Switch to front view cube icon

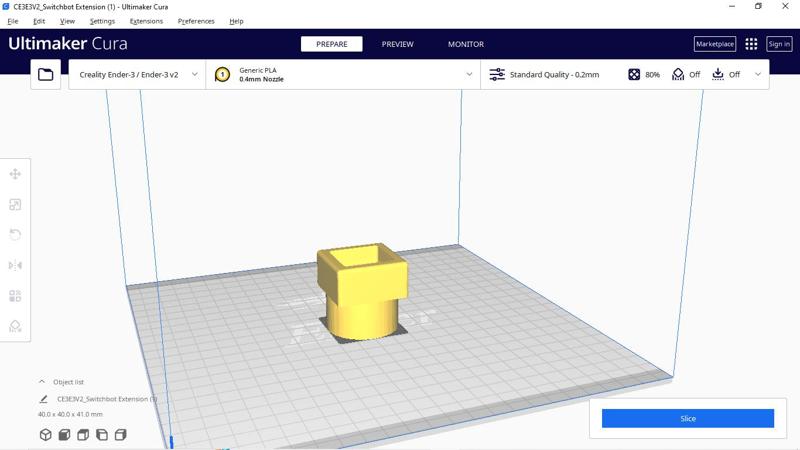tap(64, 435)
